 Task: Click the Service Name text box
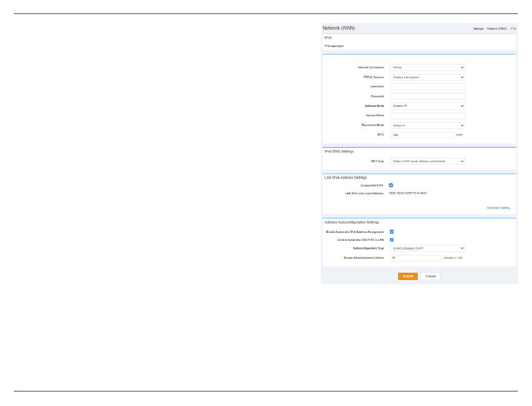(x=427, y=115)
